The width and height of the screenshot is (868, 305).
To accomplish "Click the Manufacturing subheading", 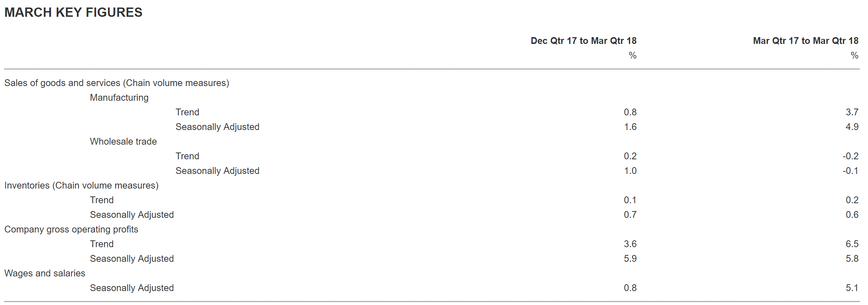I will point(119,97).
